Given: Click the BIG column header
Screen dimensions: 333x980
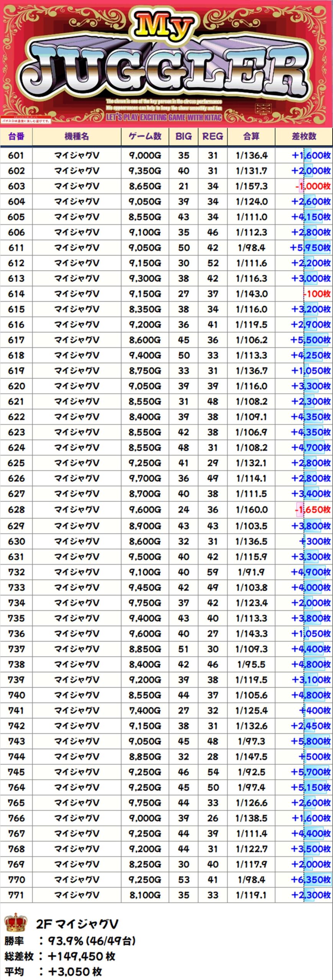Looking at the screenshot, I should point(184,136).
